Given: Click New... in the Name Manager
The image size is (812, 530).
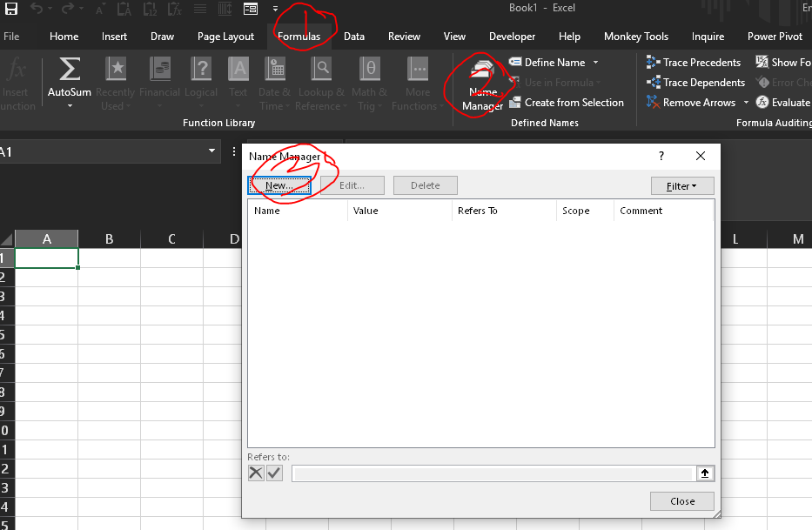Looking at the screenshot, I should coord(279,185).
